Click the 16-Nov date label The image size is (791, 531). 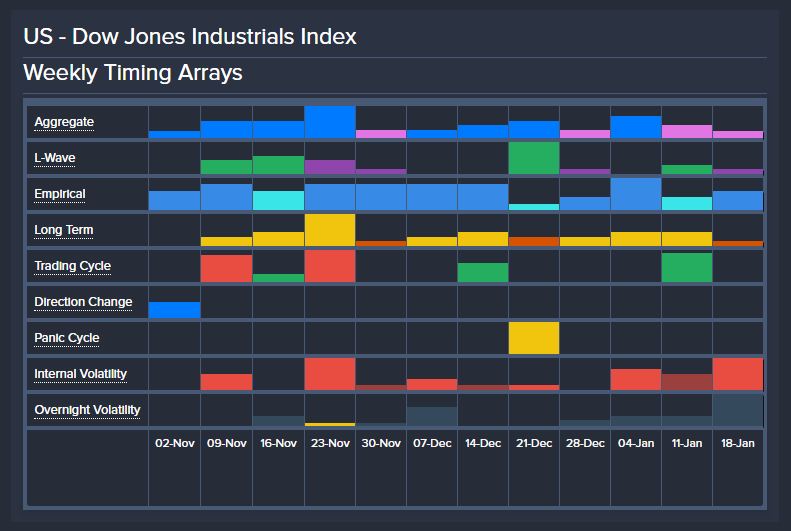(278, 443)
